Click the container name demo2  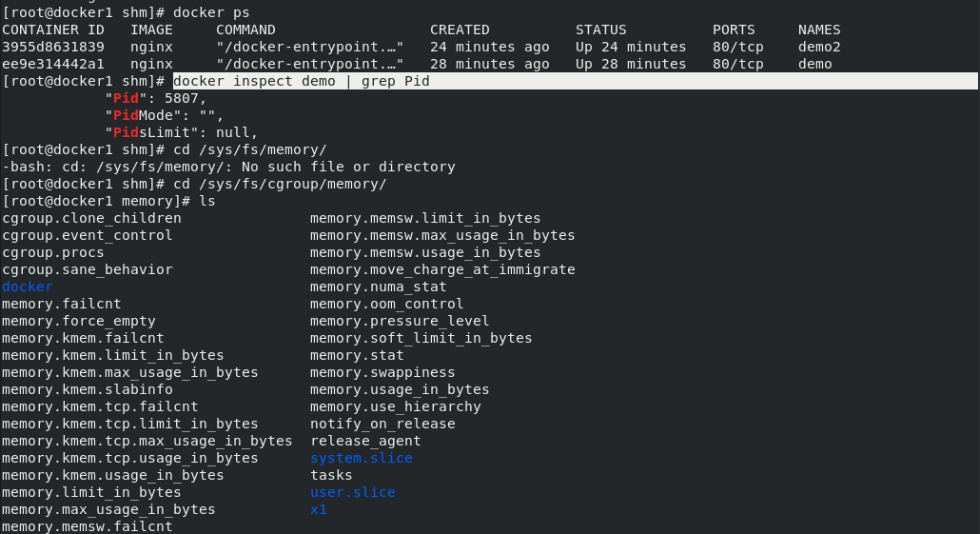pos(819,47)
